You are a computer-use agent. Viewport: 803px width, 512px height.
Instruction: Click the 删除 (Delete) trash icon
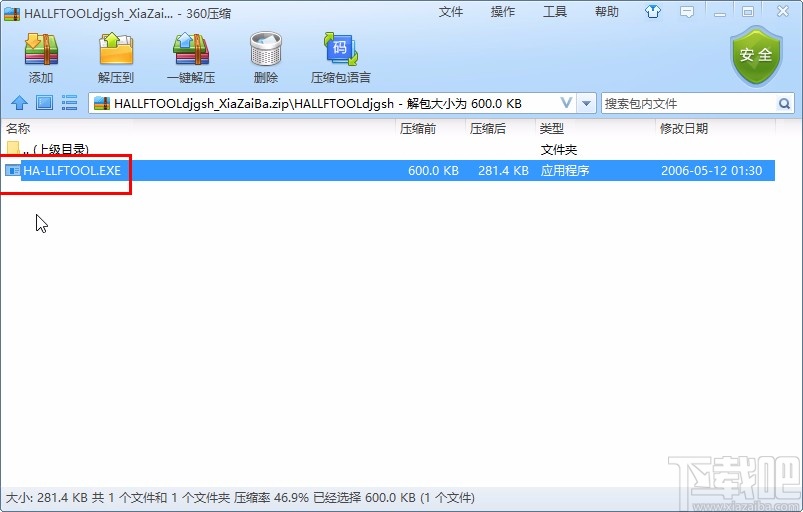(x=266, y=50)
